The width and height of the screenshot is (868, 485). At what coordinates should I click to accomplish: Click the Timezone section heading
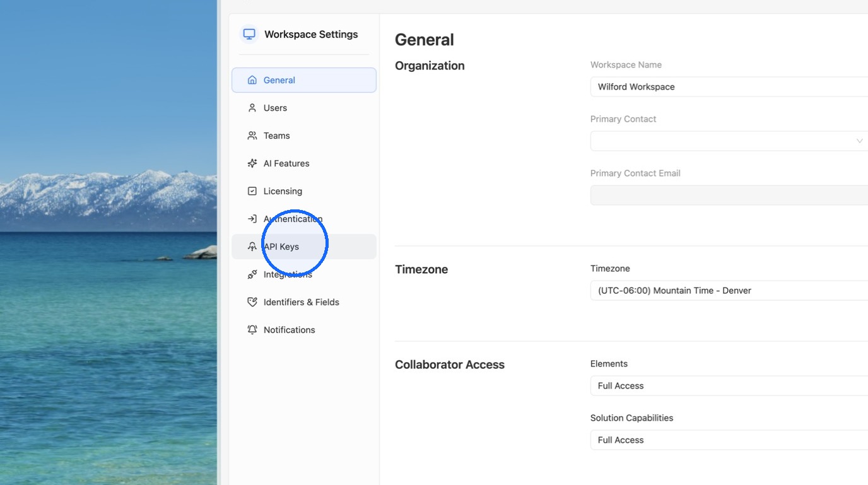coord(421,269)
